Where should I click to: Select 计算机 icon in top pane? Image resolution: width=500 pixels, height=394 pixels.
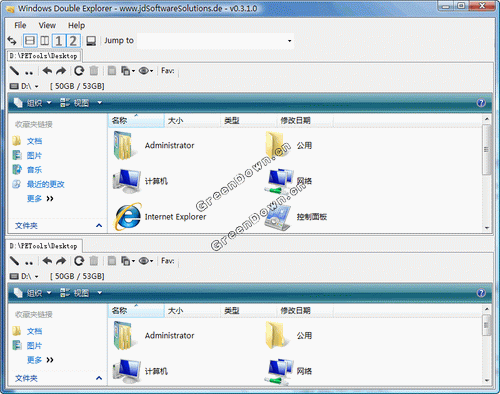coord(140,181)
